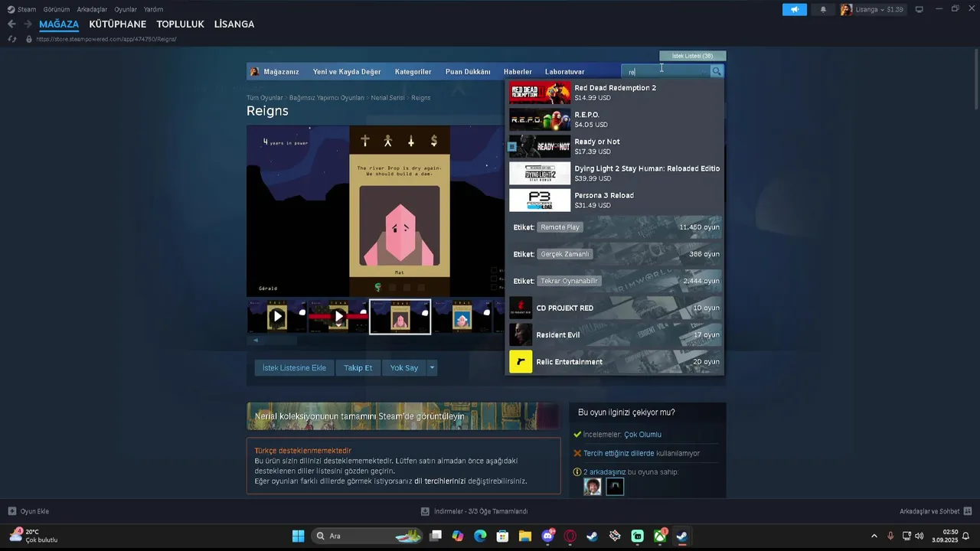Open Yeni ve Kayda Değer menu
Screen dimensions: 980x551
[347, 72]
